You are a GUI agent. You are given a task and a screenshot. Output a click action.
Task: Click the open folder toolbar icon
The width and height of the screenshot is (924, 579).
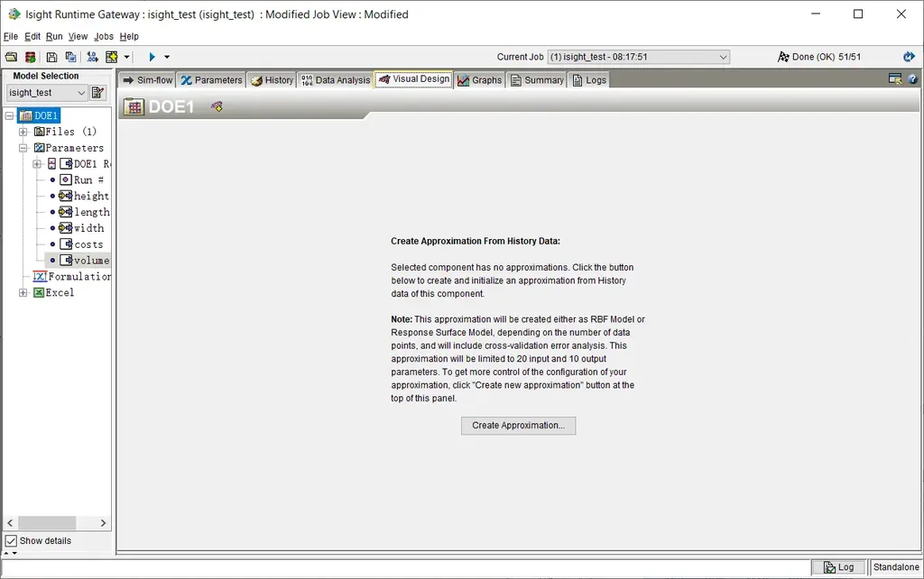pyautogui.click(x=11, y=57)
